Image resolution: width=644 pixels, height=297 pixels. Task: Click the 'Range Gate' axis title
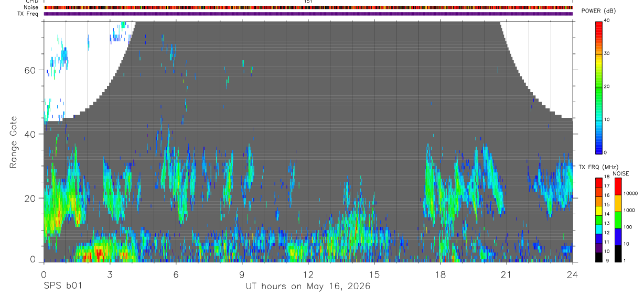tap(14, 143)
